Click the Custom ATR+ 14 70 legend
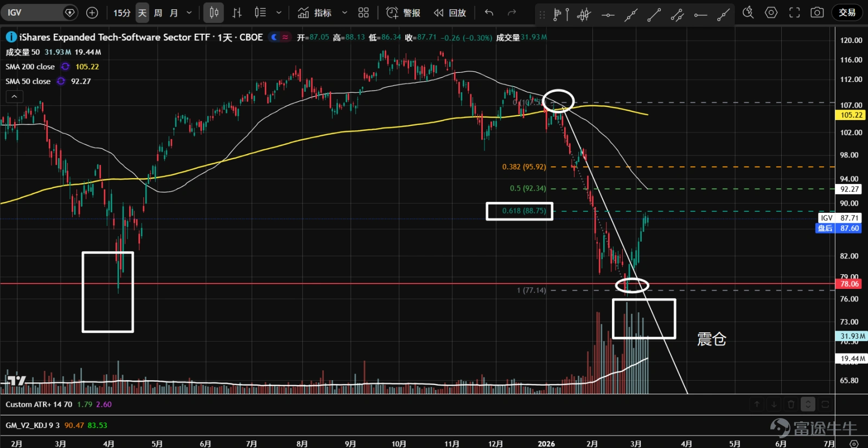Image resolution: width=868 pixels, height=448 pixels. coord(39,405)
